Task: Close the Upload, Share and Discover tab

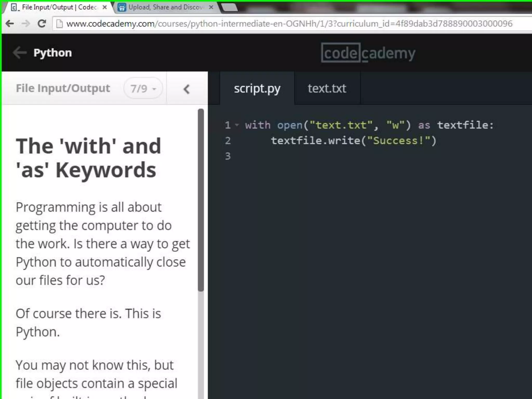Action: [211, 7]
